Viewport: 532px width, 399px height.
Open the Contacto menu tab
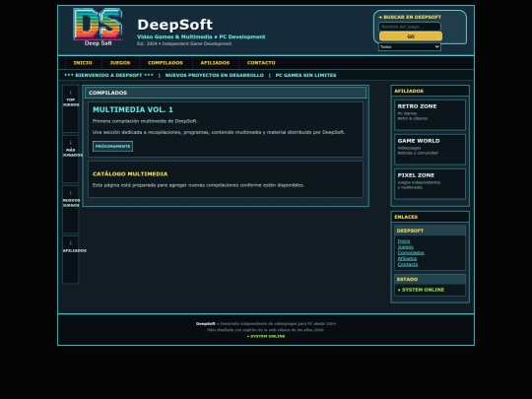261,63
